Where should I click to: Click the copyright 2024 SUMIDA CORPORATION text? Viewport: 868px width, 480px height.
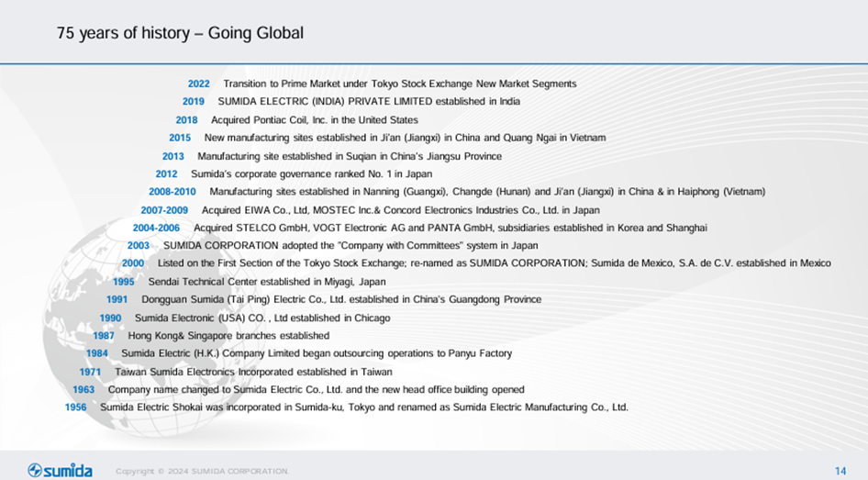point(202,471)
